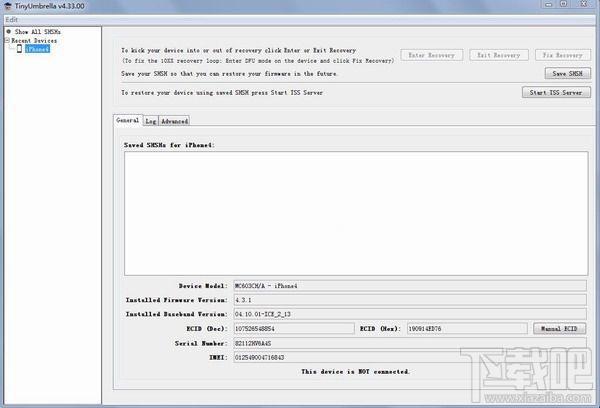
Task: Click the Enter Recovery button
Action: (x=432, y=55)
